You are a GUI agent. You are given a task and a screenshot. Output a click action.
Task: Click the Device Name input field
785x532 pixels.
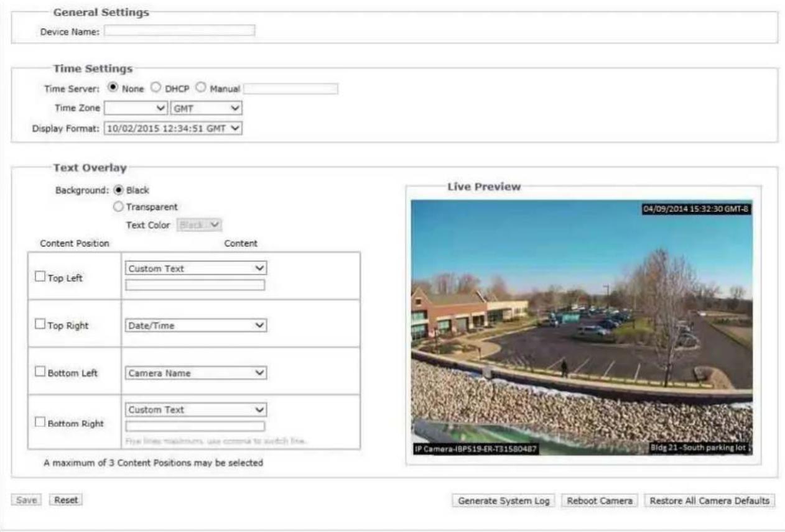pyautogui.click(x=180, y=31)
